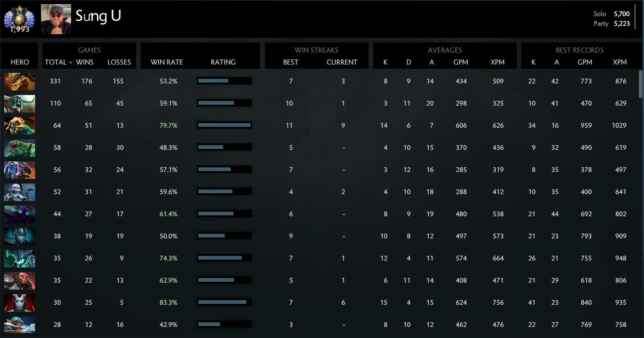644x338 pixels.
Task: Click the CURRENT win streak header
Action: [x=342, y=62]
